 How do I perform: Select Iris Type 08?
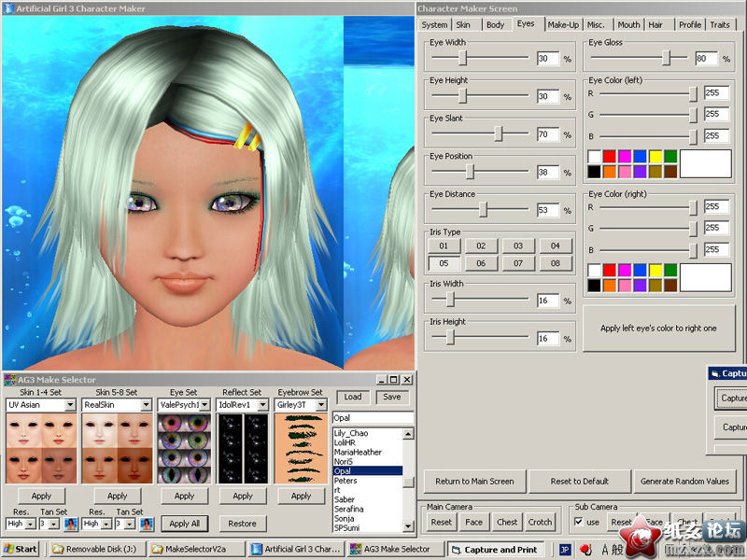click(x=556, y=263)
